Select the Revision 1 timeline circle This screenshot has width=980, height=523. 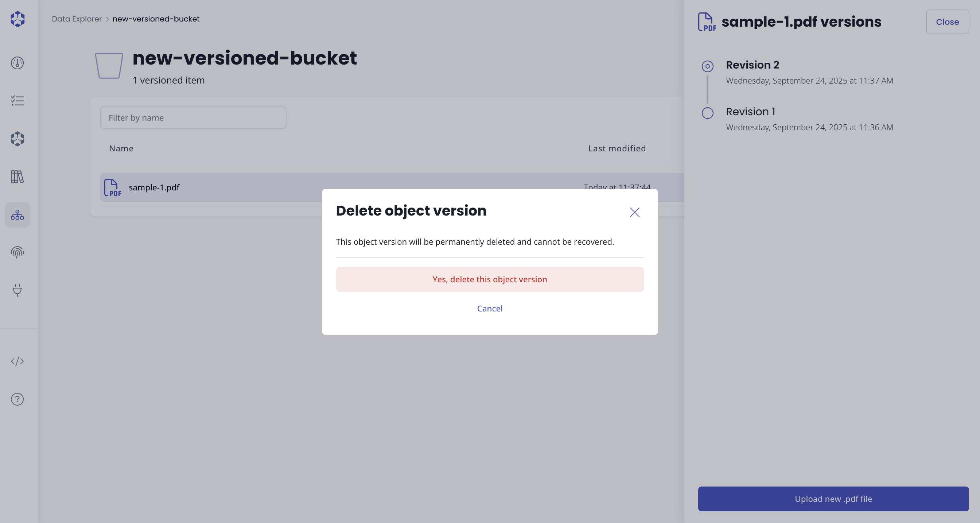coord(707,113)
